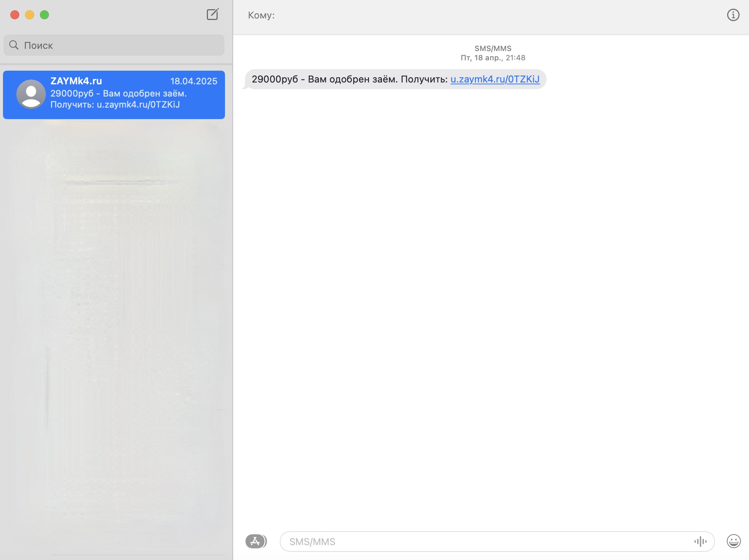Click the 'Пт, 18 апр., 21:48' timestamp
The height and width of the screenshot is (560, 749).
(493, 58)
